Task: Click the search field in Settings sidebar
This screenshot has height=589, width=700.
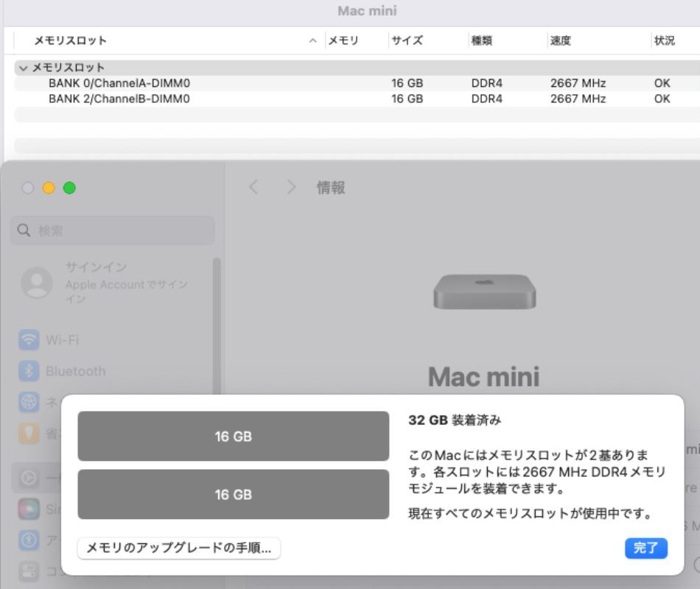Action: [x=113, y=230]
